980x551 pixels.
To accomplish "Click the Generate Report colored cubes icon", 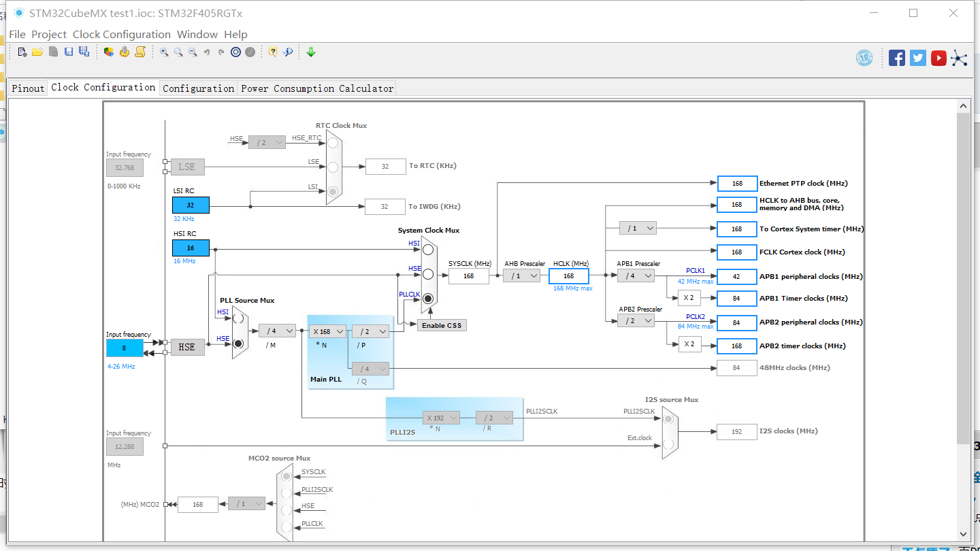I will tap(108, 52).
